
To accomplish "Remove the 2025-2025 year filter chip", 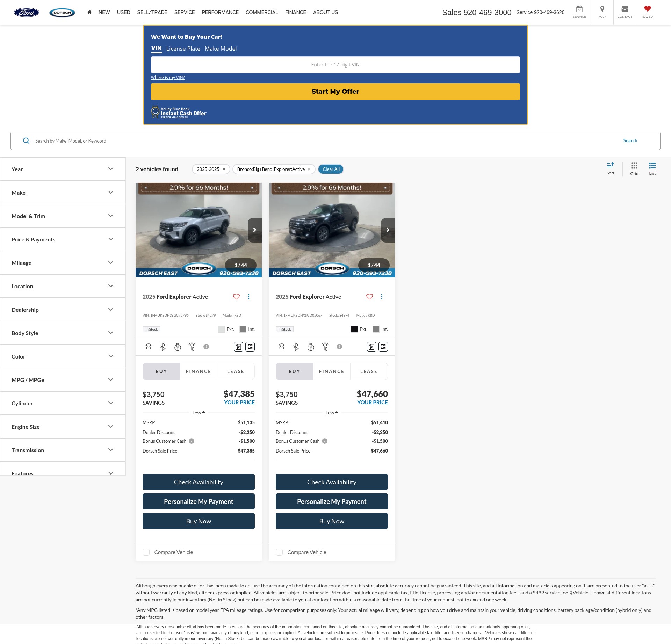I will (x=224, y=169).
